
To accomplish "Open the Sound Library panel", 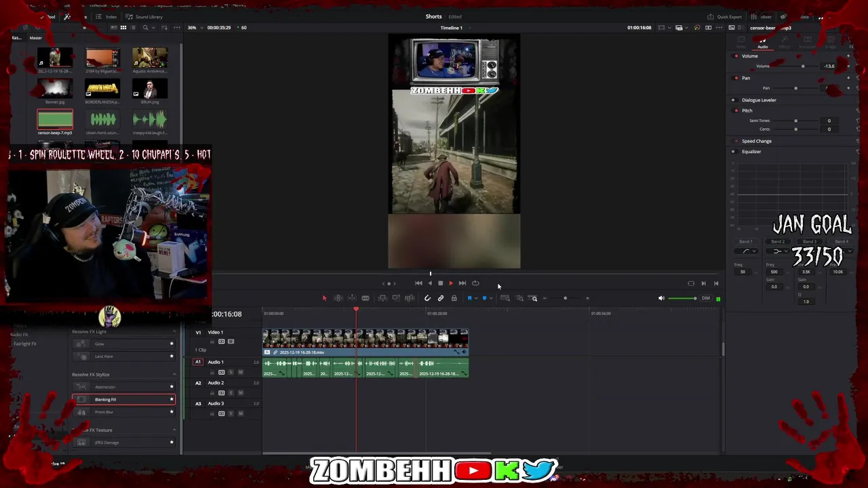I will (144, 16).
